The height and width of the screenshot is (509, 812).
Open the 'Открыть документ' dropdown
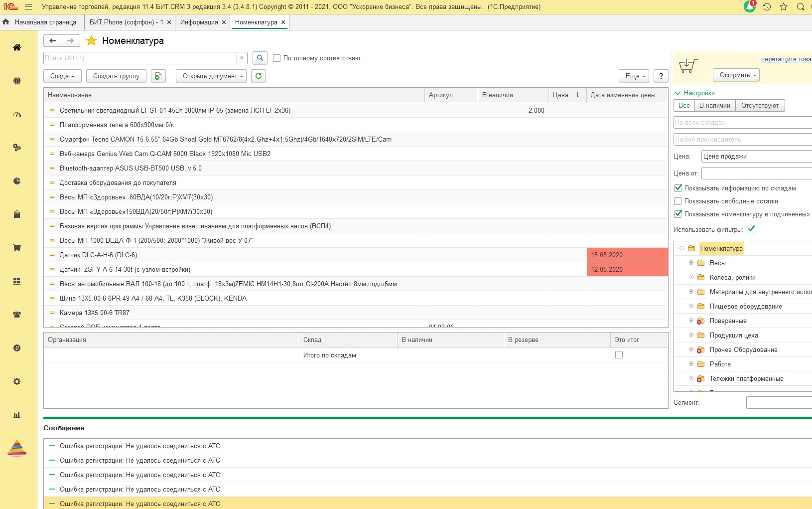(211, 76)
